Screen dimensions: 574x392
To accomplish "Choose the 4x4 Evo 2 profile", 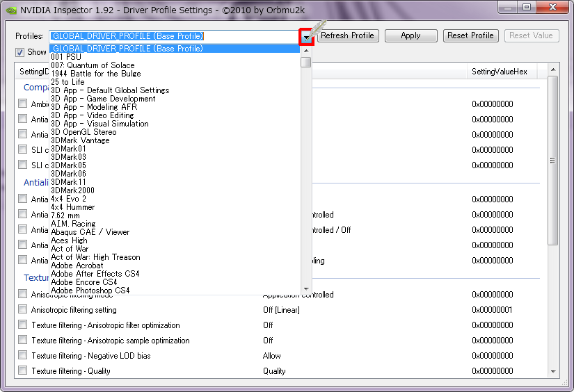I will click(175, 199).
